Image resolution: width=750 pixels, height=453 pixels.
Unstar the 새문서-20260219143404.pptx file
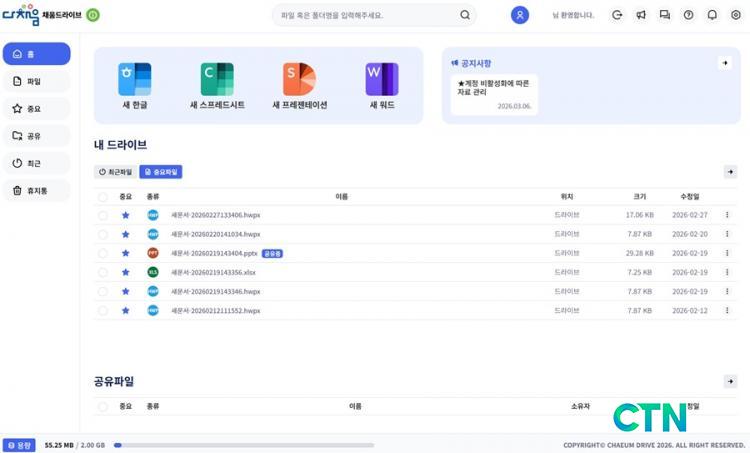pos(126,253)
